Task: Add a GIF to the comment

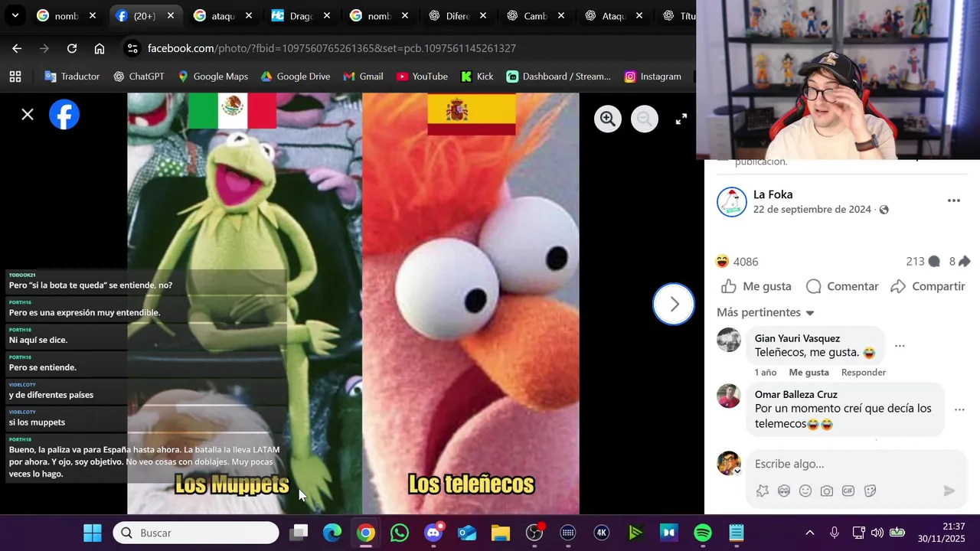Action: (x=848, y=491)
